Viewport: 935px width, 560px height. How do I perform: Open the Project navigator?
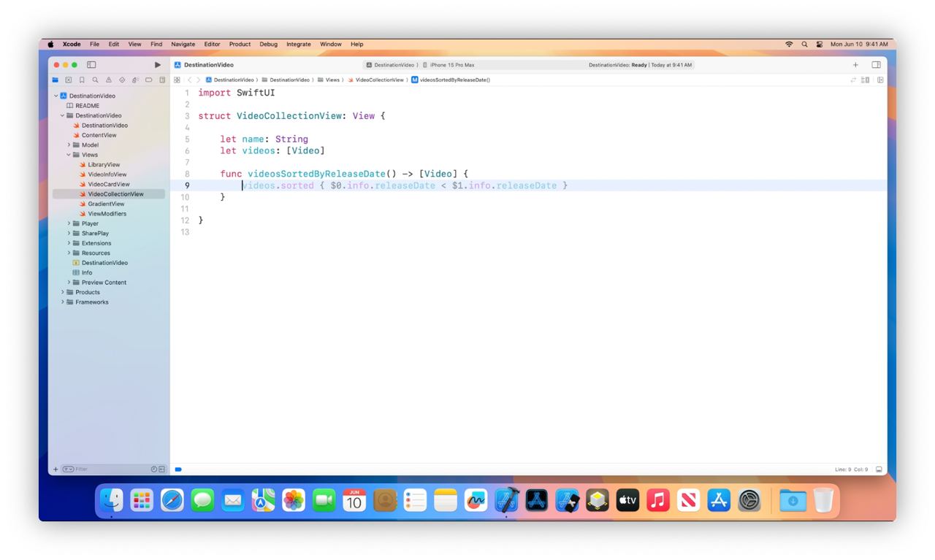[x=55, y=80]
